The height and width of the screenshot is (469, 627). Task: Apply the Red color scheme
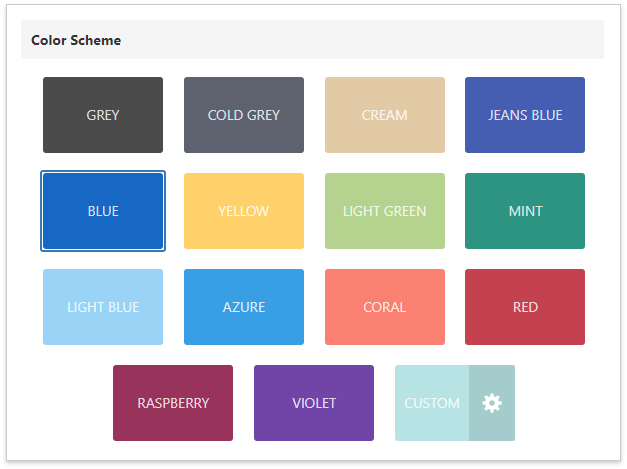[525, 307]
